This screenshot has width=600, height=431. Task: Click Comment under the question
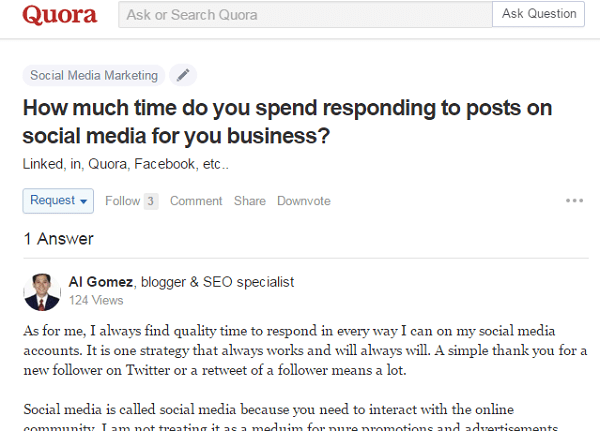(196, 201)
